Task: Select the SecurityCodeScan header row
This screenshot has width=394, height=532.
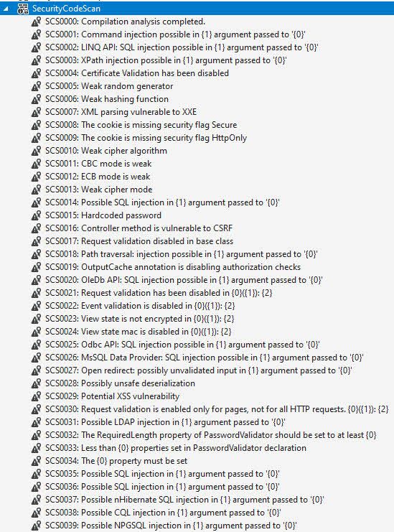Action: [197, 8]
